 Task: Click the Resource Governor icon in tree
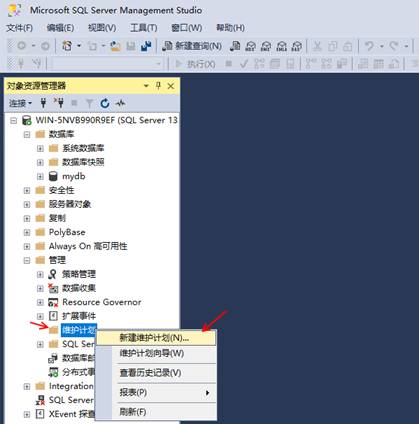pyautogui.click(x=53, y=302)
